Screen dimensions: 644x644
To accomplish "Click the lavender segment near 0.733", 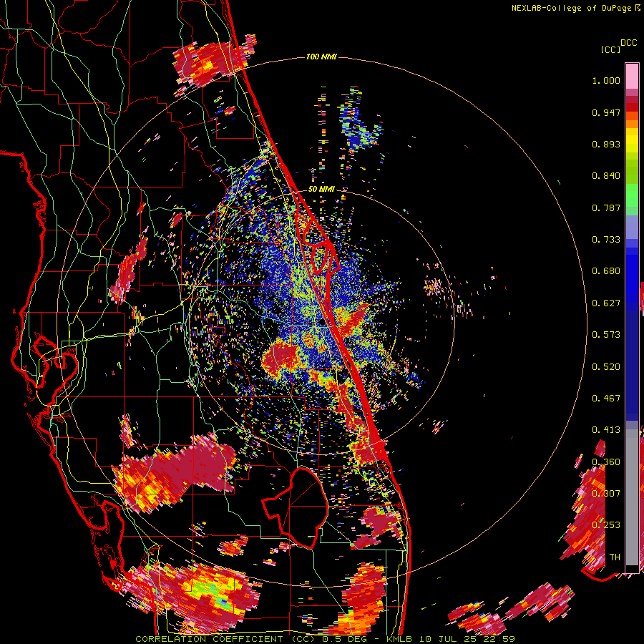I will coord(632,227).
